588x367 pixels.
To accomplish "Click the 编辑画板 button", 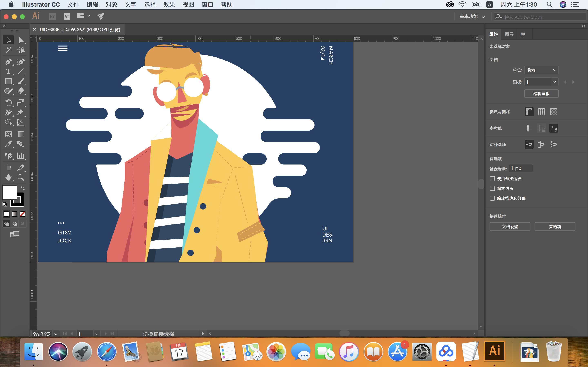I will [541, 94].
